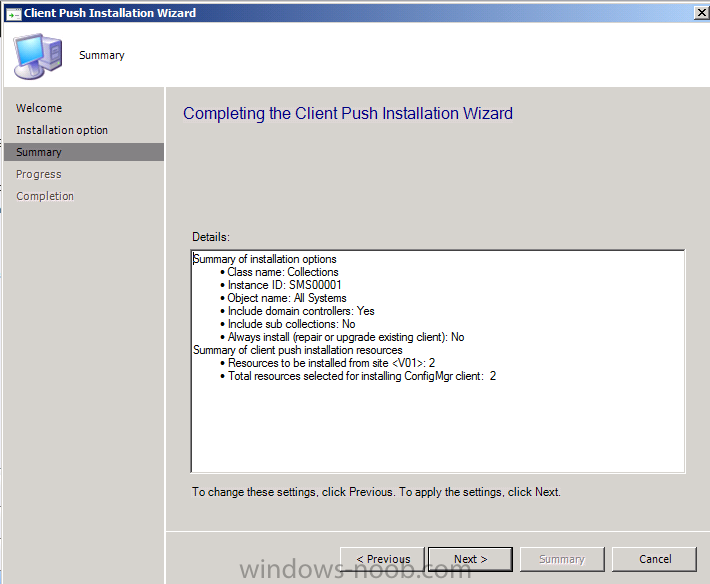Click the 'Details:' label
Screen dimensions: 710x584
point(211,237)
